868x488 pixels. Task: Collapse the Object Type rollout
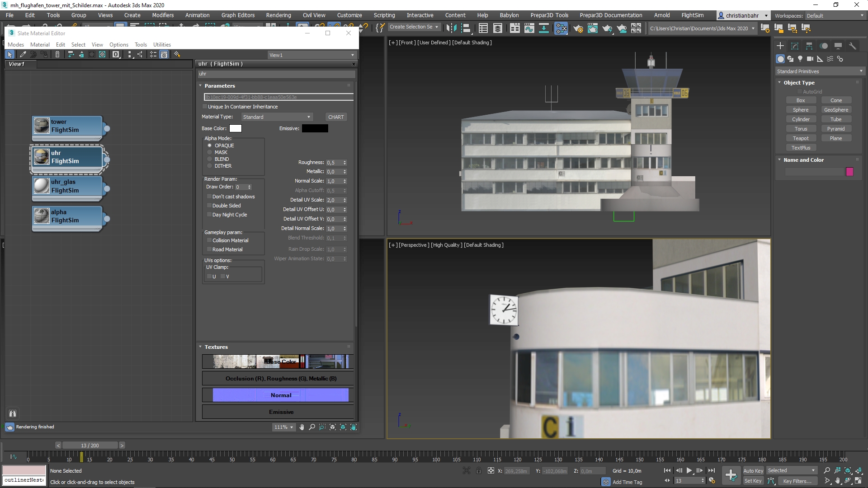(x=779, y=83)
